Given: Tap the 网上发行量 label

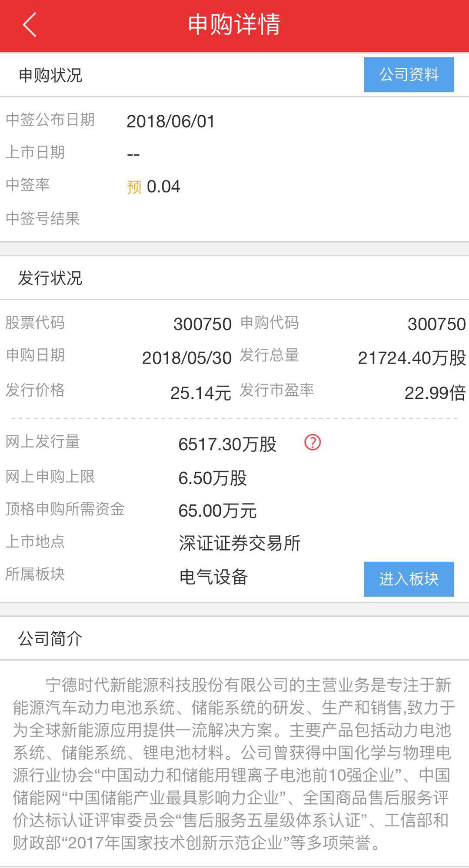Looking at the screenshot, I should [x=43, y=442].
